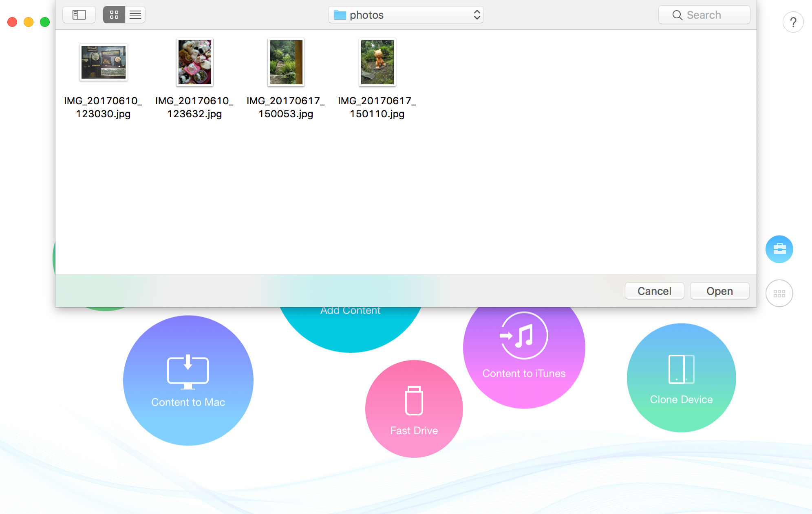Click the Open button

pos(720,291)
